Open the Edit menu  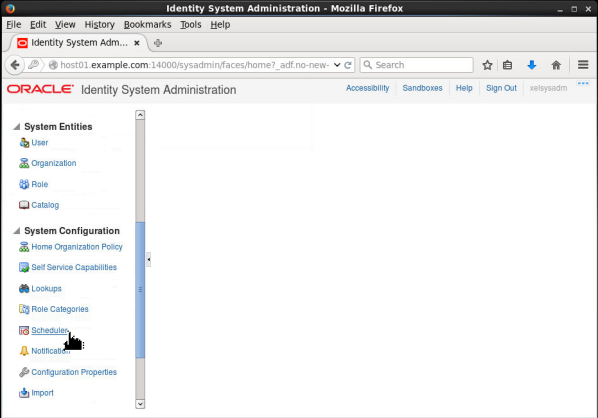[38, 24]
